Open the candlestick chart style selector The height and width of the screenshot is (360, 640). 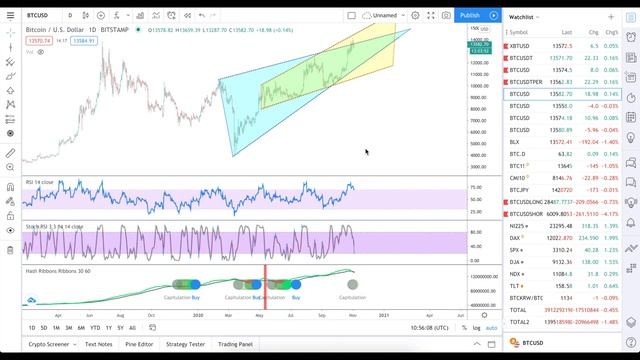click(86, 16)
